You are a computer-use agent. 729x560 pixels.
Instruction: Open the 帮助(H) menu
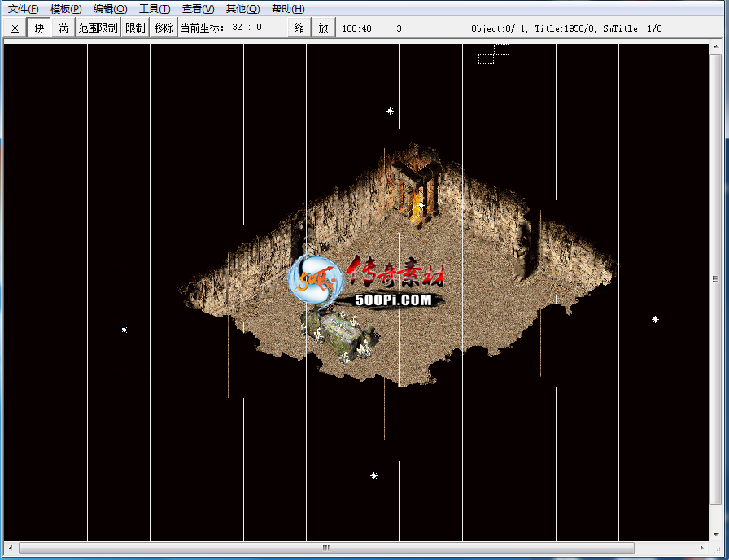(288, 9)
